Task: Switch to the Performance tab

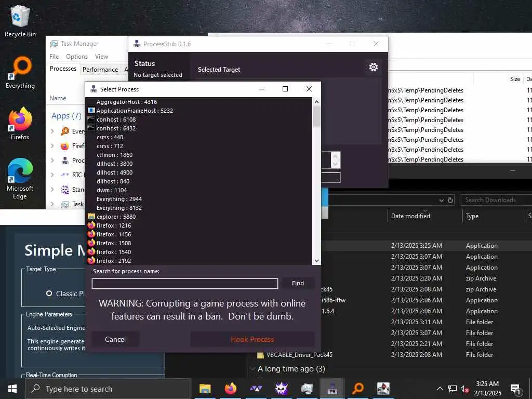Action: click(100, 70)
